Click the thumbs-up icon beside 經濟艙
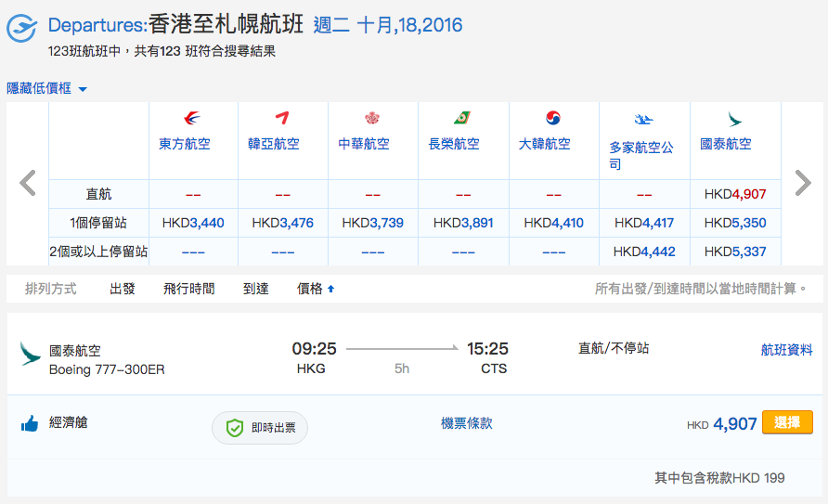The image size is (828, 504). [30, 423]
